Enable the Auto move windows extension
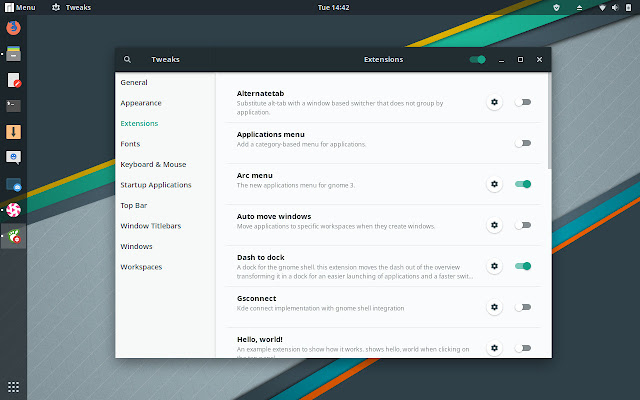This screenshot has height=400, width=640. click(523, 225)
